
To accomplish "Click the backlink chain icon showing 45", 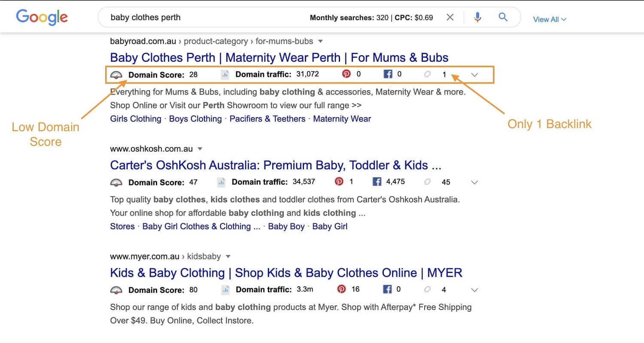I will (x=427, y=182).
